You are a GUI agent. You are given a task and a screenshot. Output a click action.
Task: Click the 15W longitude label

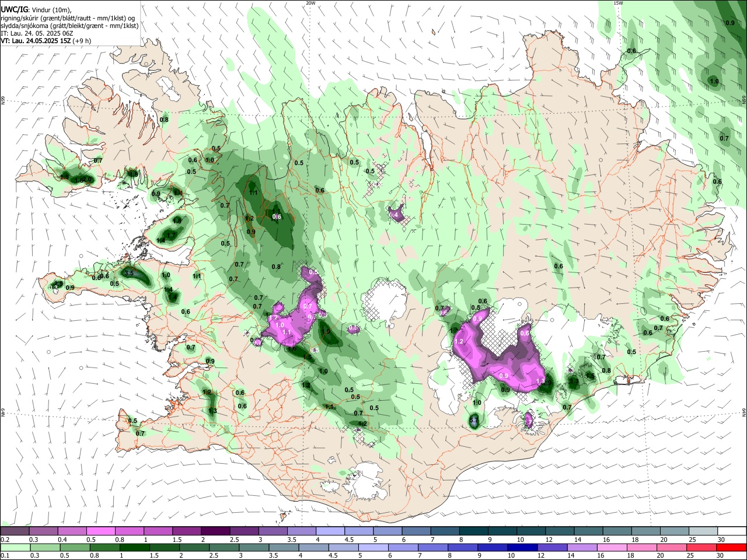tap(618, 3)
